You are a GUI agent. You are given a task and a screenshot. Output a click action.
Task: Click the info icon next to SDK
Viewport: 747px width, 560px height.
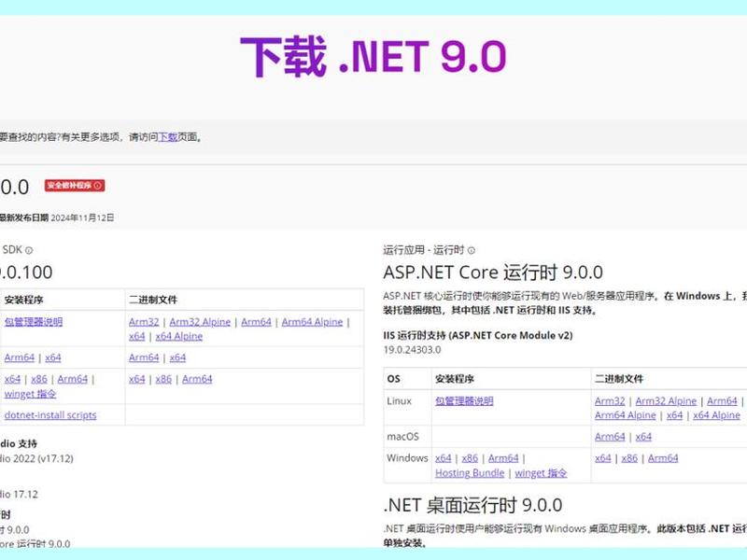pos(29,250)
